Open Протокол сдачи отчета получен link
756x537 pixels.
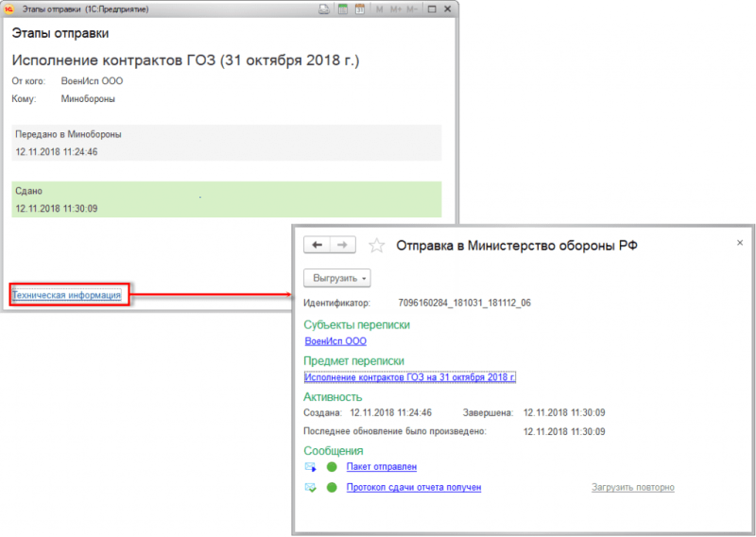click(x=414, y=487)
